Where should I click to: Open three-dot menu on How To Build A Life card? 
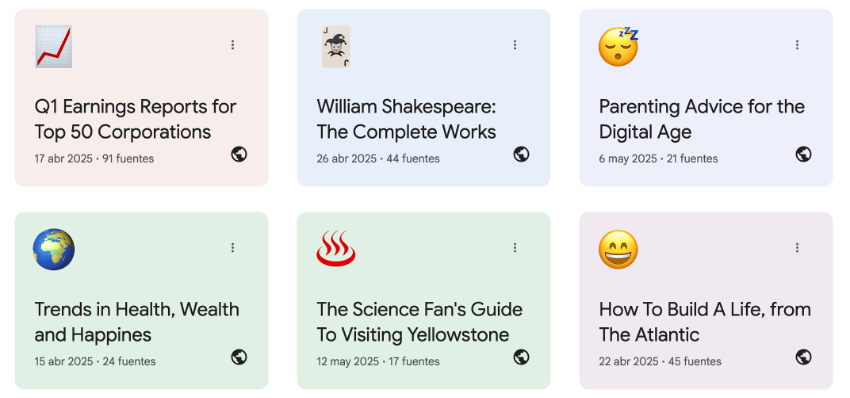(797, 248)
